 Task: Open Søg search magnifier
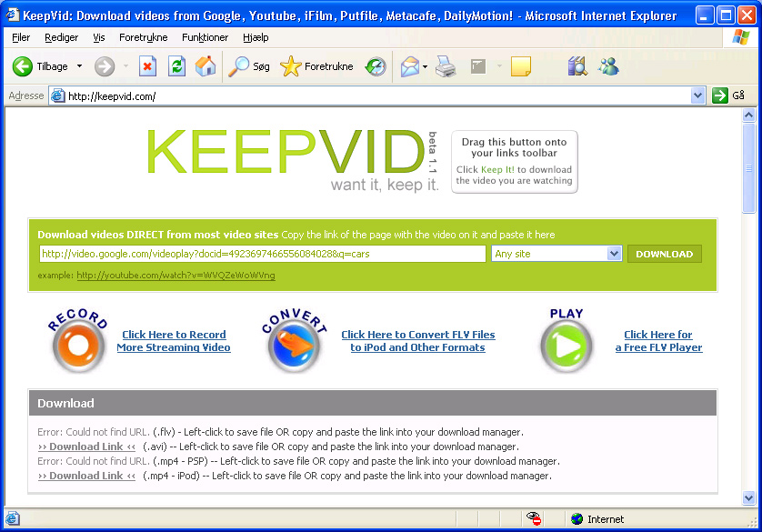click(x=249, y=66)
